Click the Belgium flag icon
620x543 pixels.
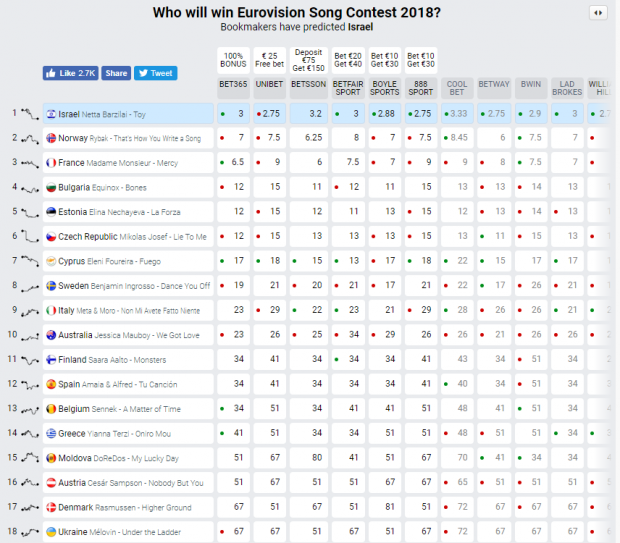pyautogui.click(x=51, y=409)
